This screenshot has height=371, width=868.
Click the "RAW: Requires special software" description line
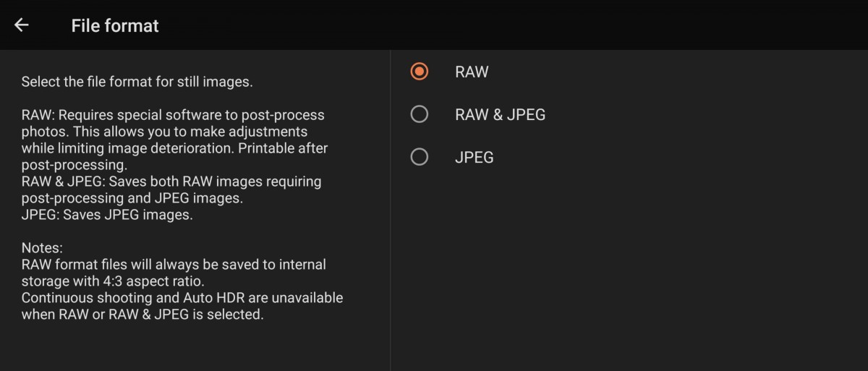173,115
